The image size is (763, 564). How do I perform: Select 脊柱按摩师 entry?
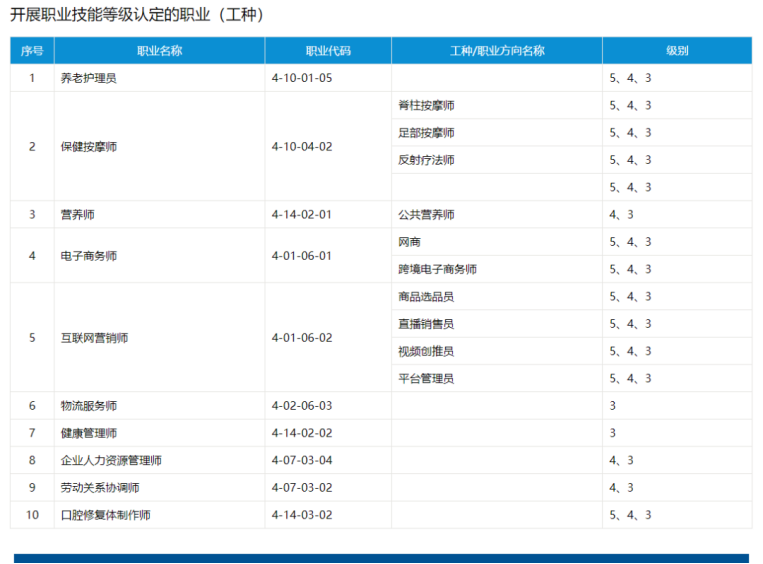426,106
